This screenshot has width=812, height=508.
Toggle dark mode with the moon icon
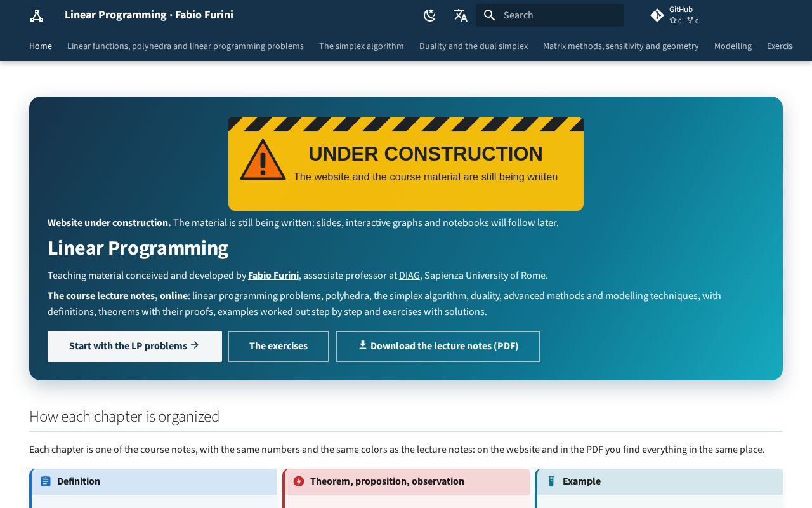point(430,15)
